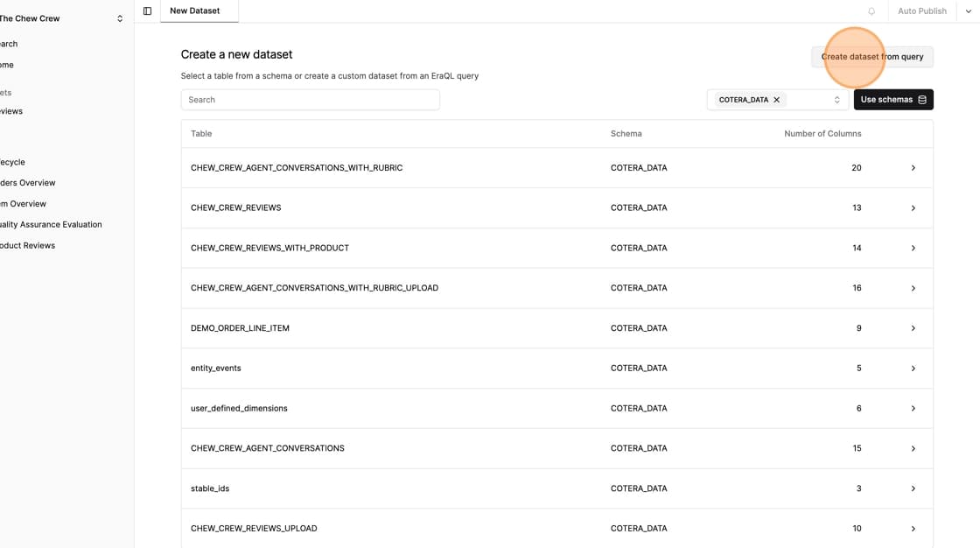Sort by Number of Columns header
This screenshot has height=548, width=980.
822,134
